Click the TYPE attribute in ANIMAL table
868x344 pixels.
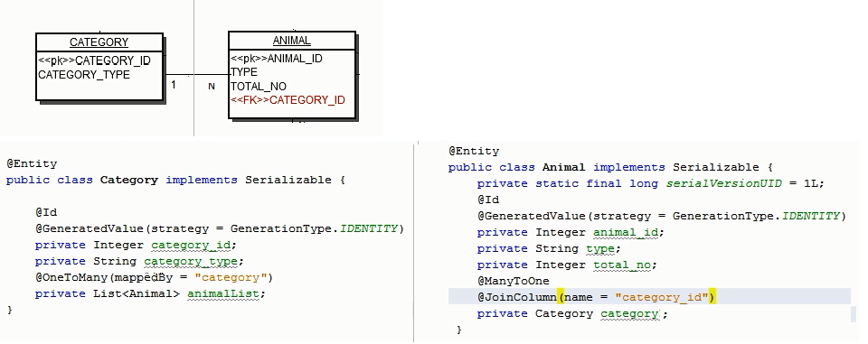(x=244, y=72)
